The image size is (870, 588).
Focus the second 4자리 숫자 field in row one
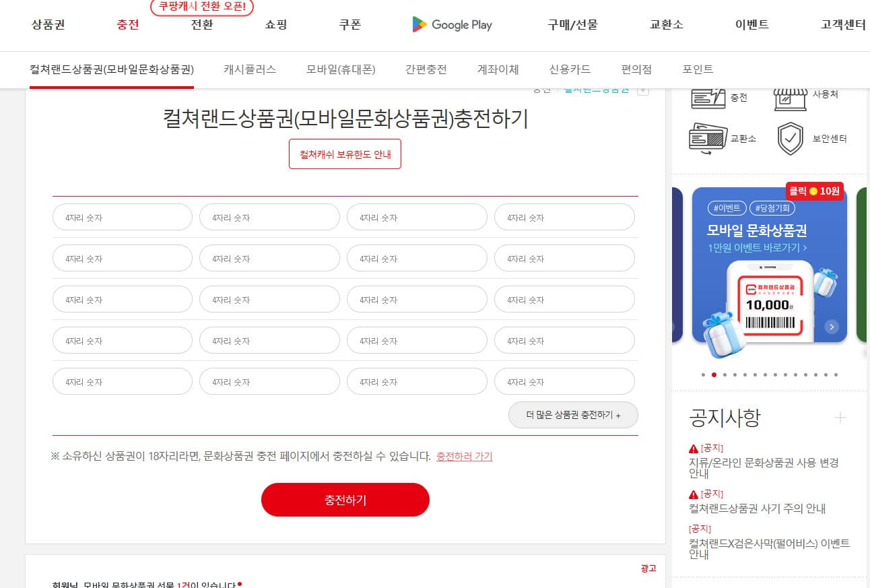269,218
